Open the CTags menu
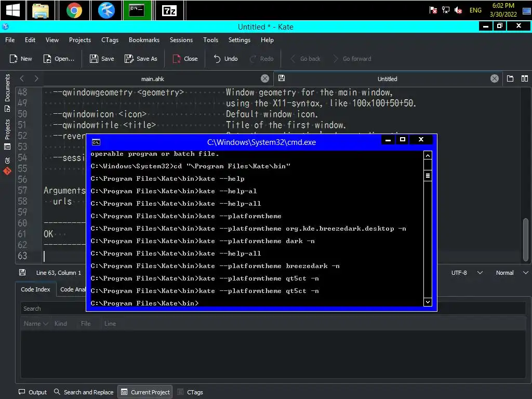Viewport: 532px width, 399px height. (x=110, y=39)
